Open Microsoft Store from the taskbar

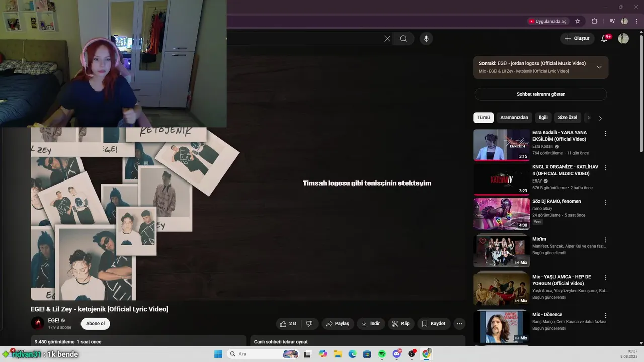tap(367, 354)
